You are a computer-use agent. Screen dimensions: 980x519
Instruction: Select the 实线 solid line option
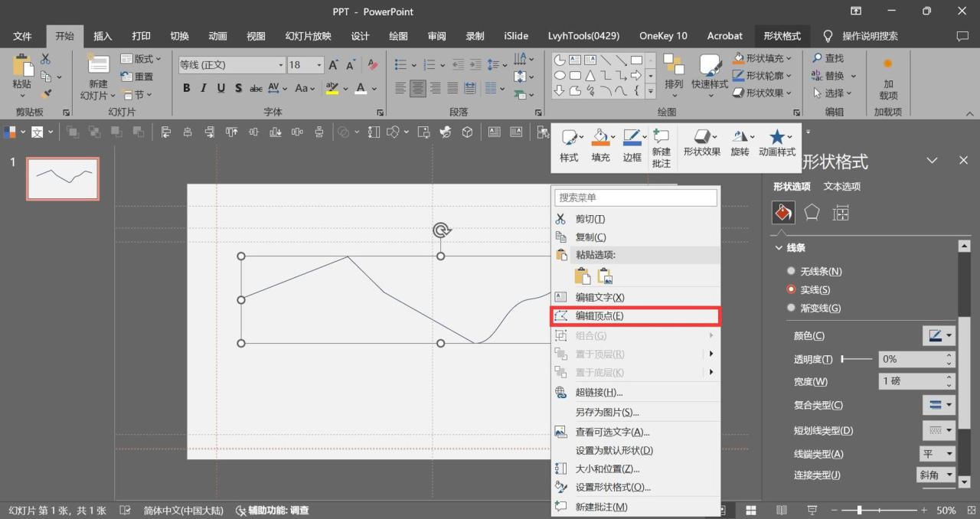(x=791, y=289)
